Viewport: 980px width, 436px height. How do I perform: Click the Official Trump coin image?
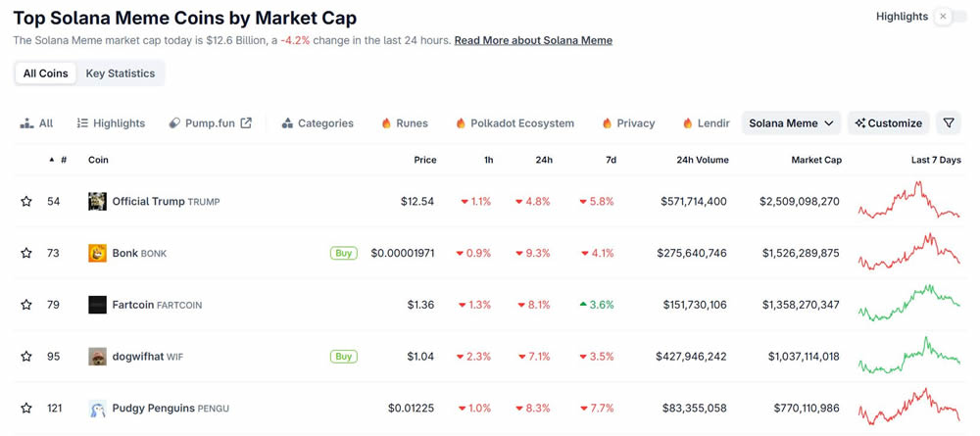tap(97, 202)
